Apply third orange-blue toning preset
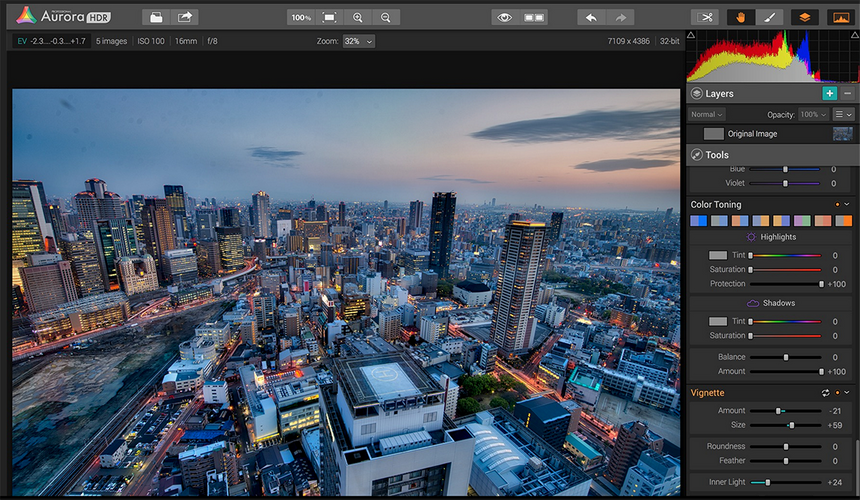 tap(740, 220)
